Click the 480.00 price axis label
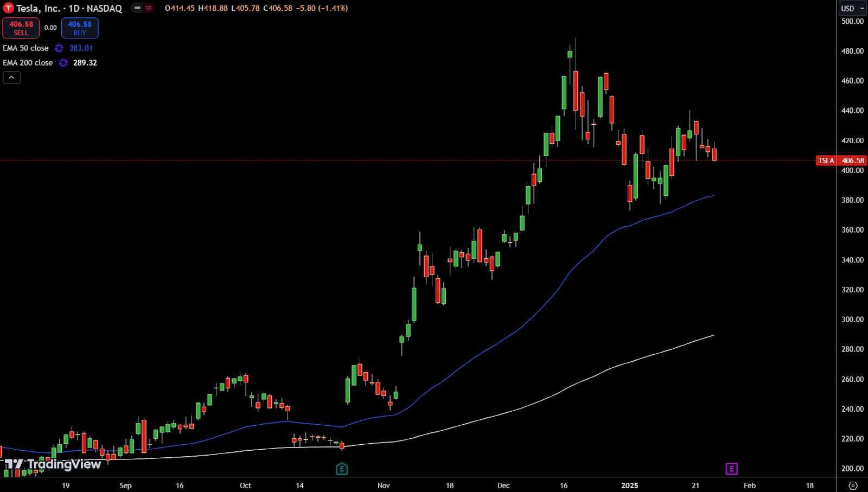 852,51
